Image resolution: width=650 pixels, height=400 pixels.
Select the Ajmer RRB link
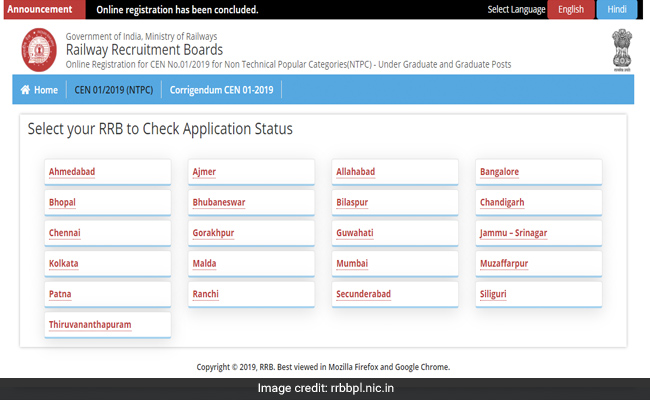coord(204,172)
